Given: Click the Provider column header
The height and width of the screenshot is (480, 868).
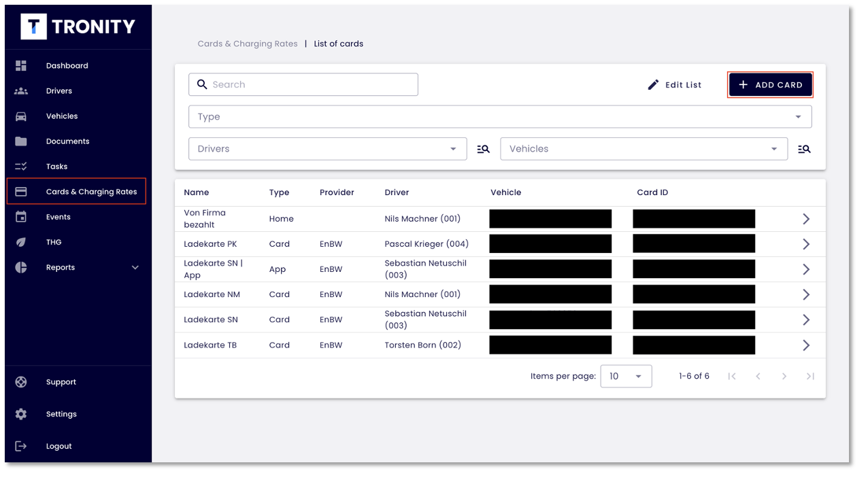Looking at the screenshot, I should coord(337,192).
